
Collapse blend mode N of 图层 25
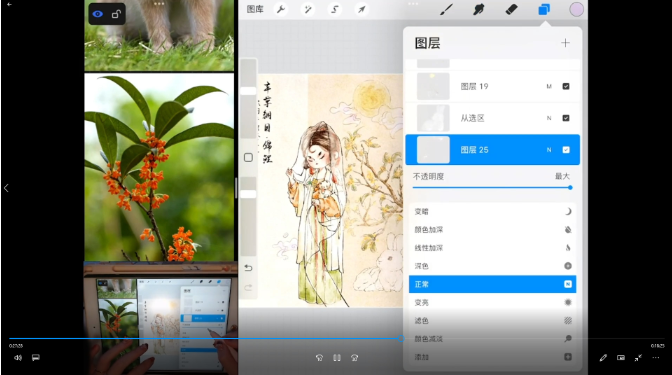pyautogui.click(x=549, y=150)
